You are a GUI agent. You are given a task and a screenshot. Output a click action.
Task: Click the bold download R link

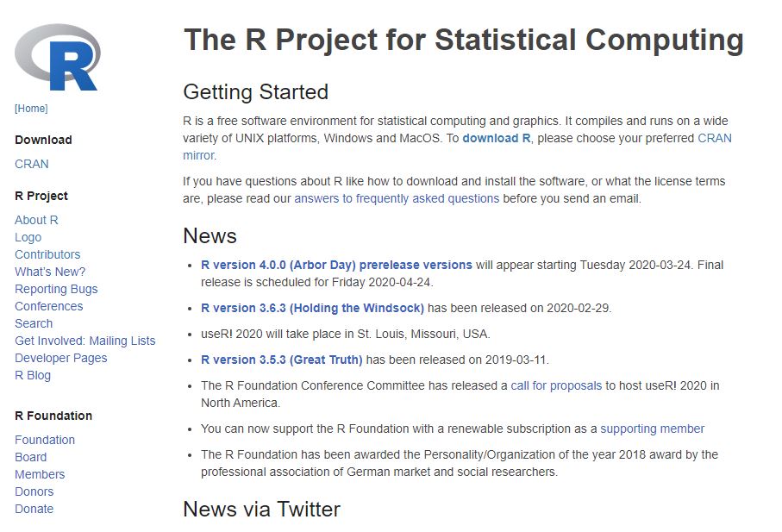tap(497, 138)
